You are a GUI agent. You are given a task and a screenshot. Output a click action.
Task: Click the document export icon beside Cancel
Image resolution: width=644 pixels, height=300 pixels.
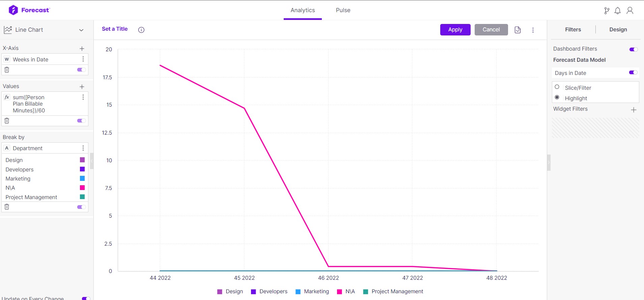click(x=518, y=30)
